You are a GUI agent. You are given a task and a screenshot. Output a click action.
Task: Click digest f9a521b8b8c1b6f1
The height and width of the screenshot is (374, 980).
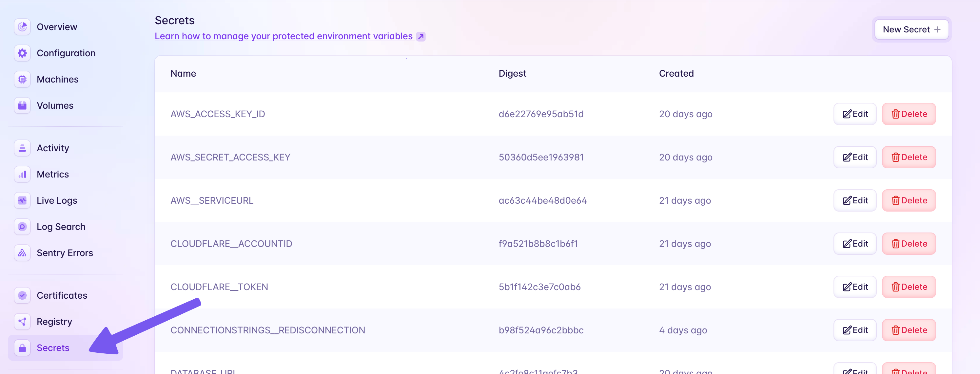click(x=538, y=244)
